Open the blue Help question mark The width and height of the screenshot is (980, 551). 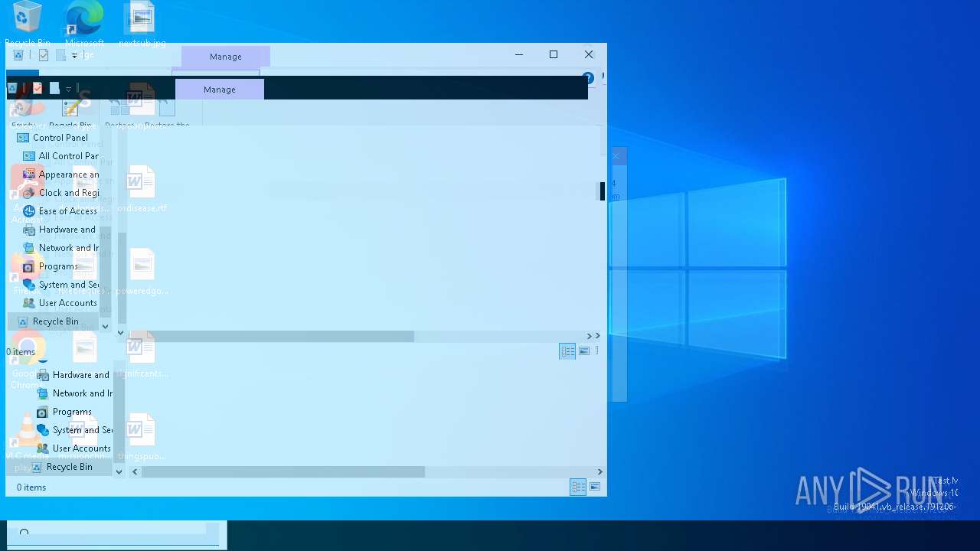point(588,78)
